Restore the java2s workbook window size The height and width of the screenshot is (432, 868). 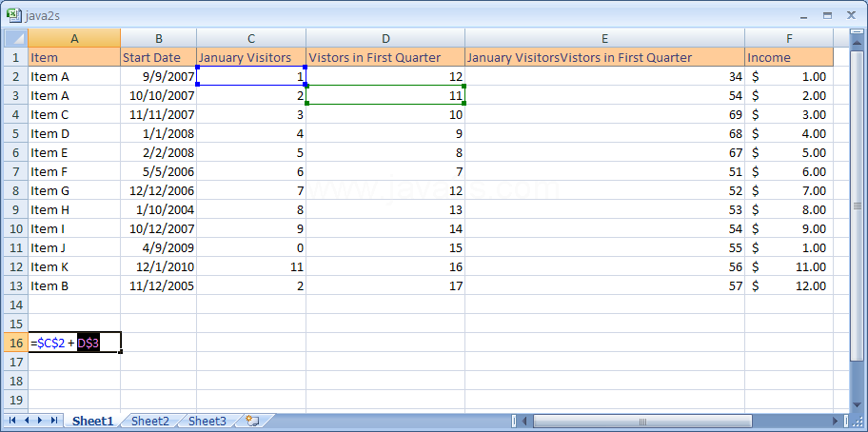(x=828, y=16)
